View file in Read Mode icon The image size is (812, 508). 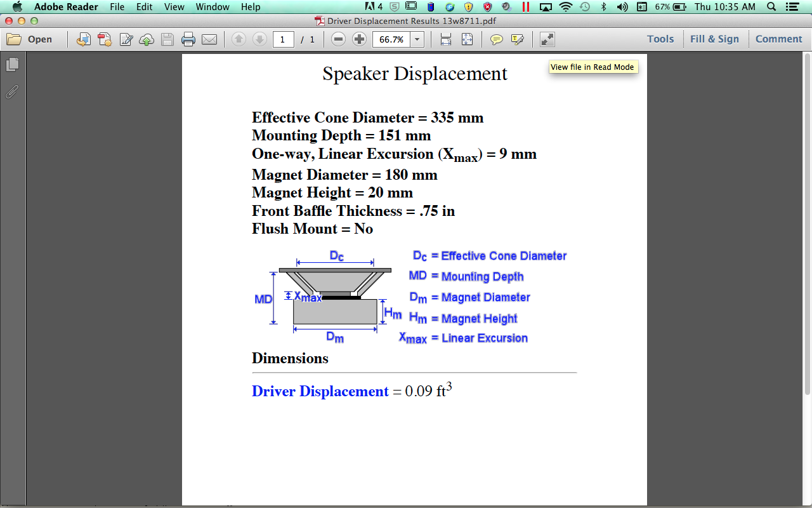pos(547,39)
